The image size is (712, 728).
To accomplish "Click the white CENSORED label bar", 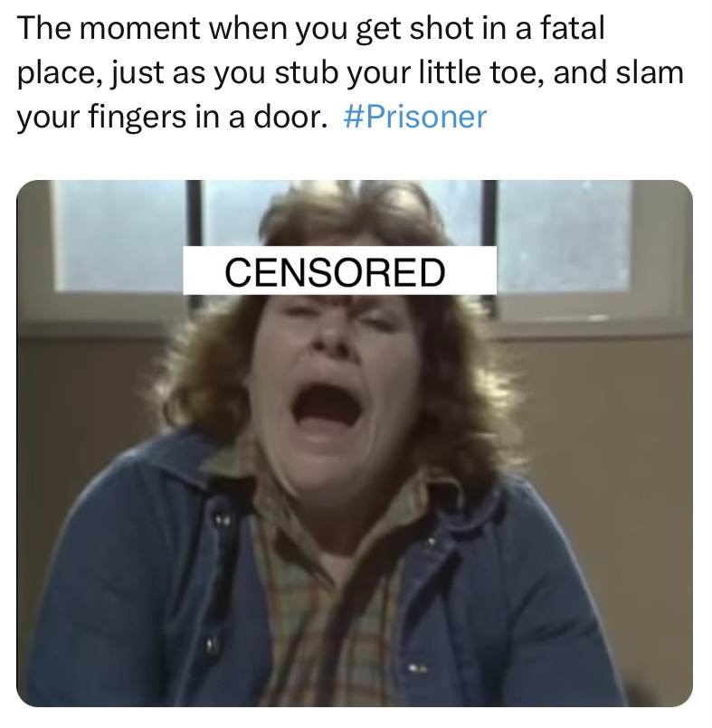I will (339, 270).
